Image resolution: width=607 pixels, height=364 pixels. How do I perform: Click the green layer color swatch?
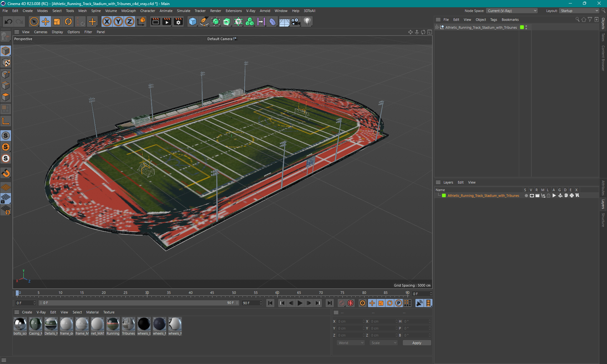click(444, 196)
